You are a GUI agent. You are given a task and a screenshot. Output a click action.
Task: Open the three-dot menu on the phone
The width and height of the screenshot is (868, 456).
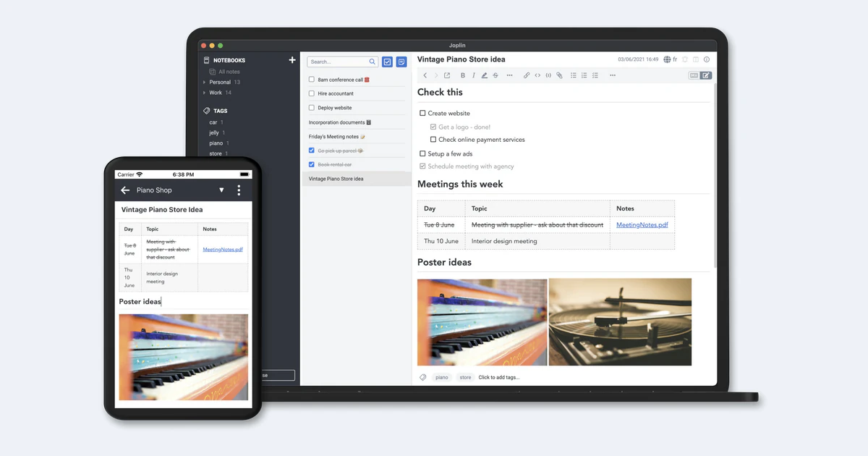(x=239, y=190)
